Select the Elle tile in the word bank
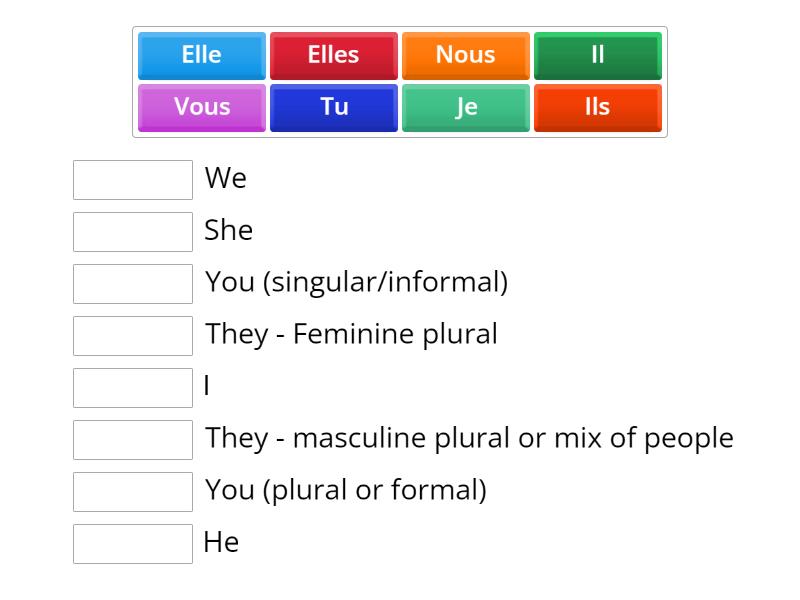 point(200,55)
